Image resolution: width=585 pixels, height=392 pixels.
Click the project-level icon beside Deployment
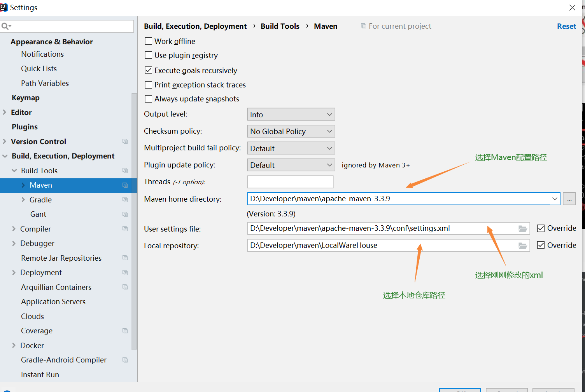125,273
